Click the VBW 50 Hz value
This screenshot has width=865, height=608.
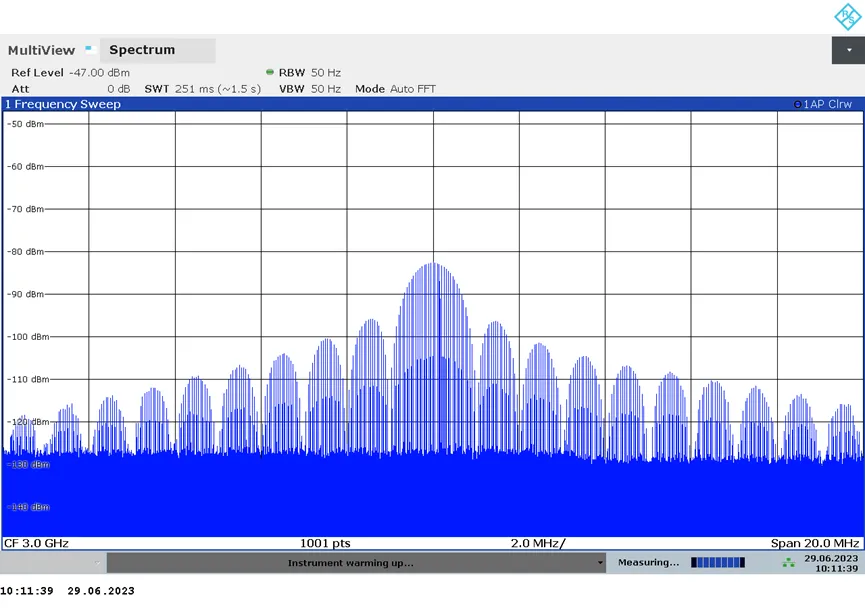[310, 89]
